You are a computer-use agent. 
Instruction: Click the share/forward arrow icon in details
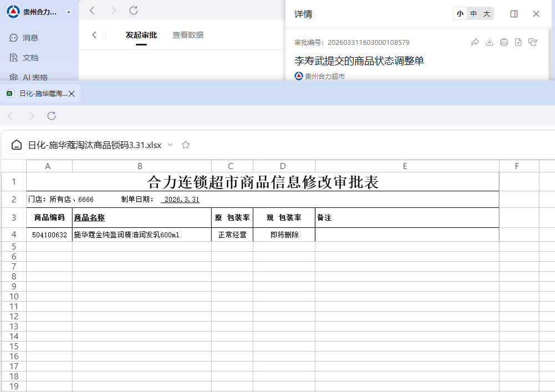pos(475,42)
